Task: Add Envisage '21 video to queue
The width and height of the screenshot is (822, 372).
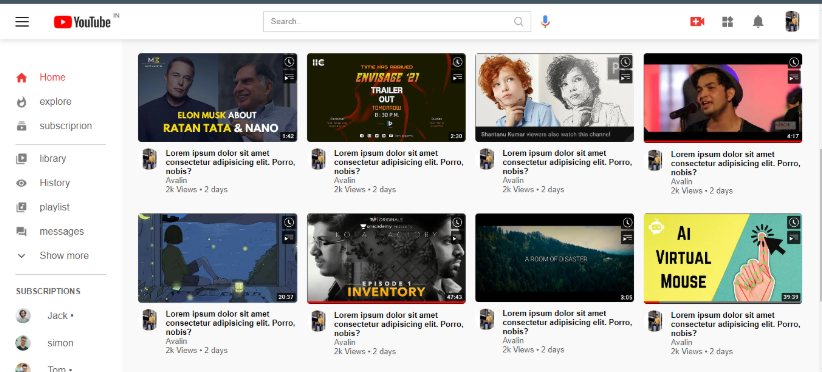Action: point(458,77)
